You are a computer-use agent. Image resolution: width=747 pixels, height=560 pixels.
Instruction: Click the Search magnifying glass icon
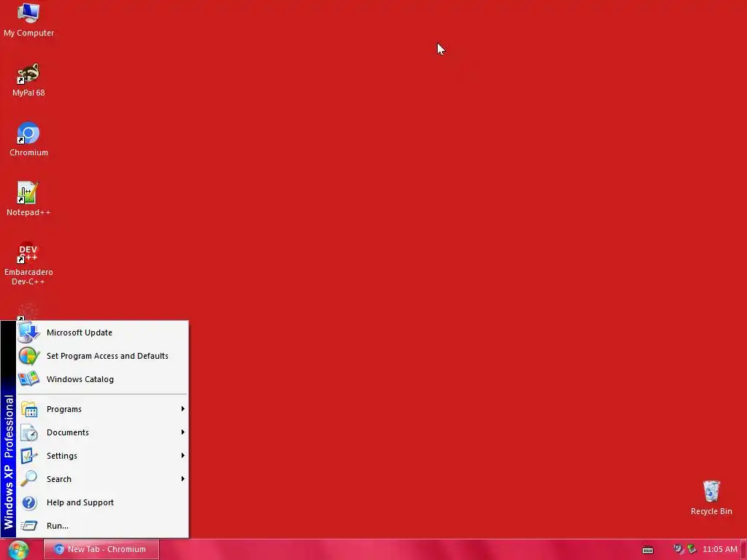28,478
